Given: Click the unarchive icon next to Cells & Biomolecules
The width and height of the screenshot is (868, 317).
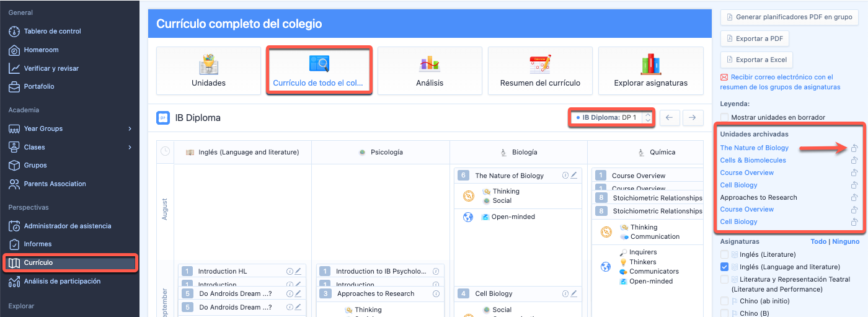Looking at the screenshot, I should click(x=854, y=161).
